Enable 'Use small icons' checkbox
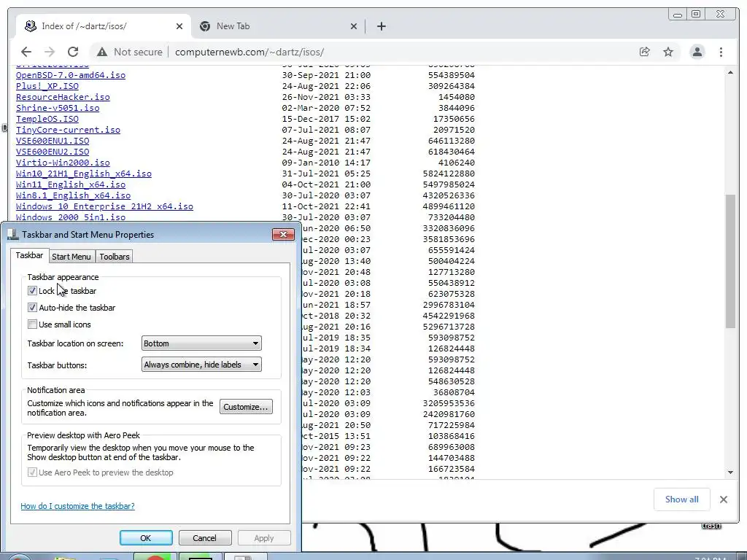Image resolution: width=747 pixels, height=560 pixels. tap(32, 324)
